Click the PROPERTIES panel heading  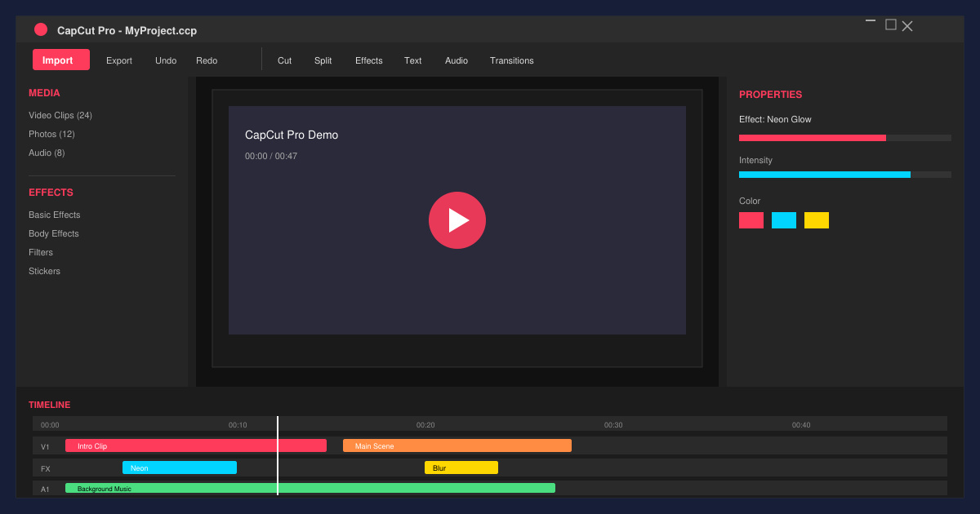(770, 95)
